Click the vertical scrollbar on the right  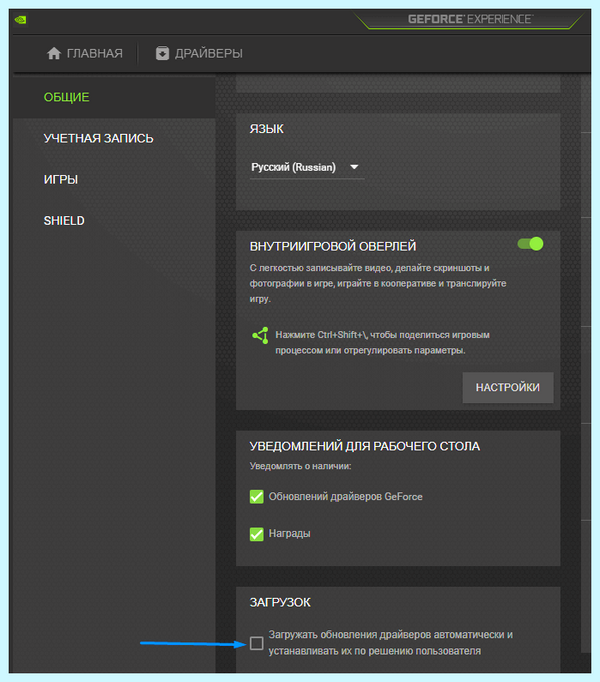click(x=586, y=364)
